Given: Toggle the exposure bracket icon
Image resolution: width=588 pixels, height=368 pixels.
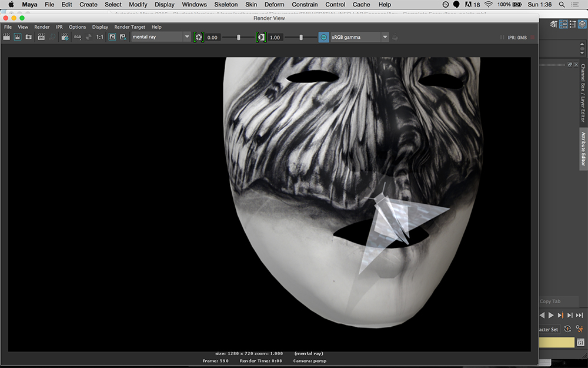Looking at the screenshot, I should 199,37.
